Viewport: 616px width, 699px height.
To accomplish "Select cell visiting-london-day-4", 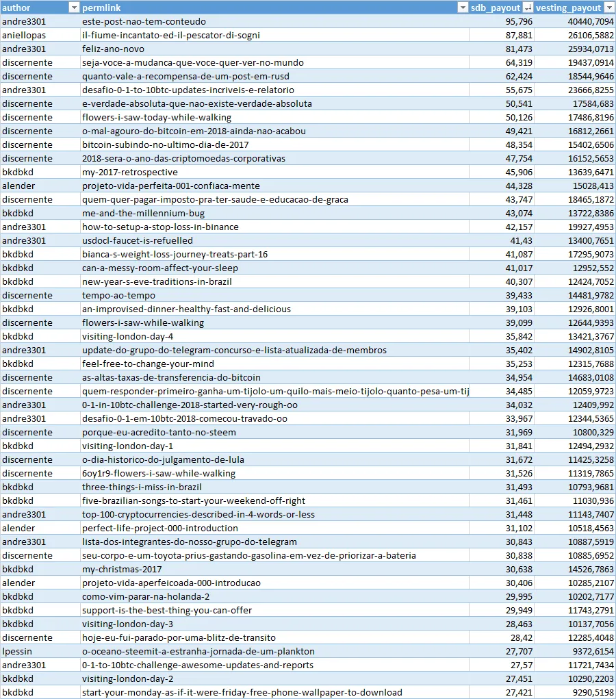I will click(x=274, y=337).
